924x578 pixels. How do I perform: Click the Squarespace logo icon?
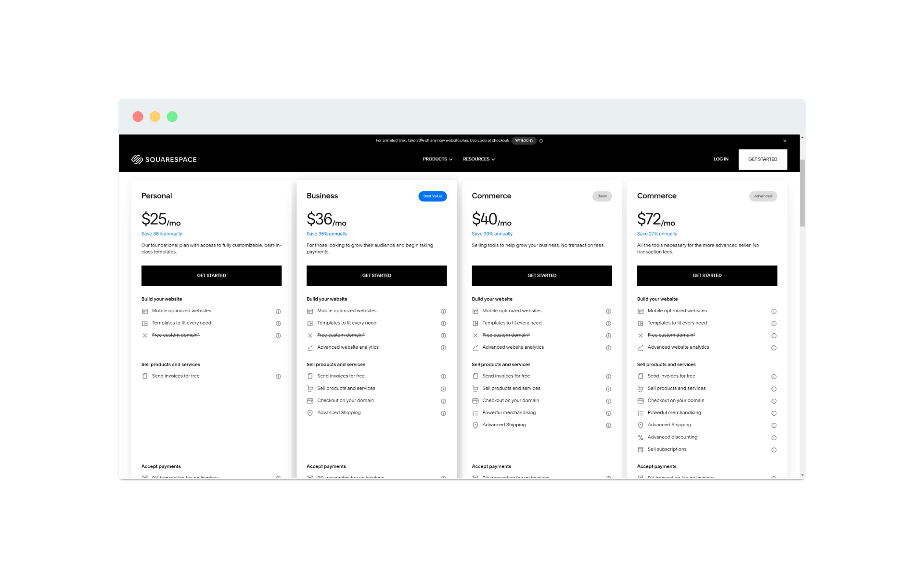click(x=137, y=159)
